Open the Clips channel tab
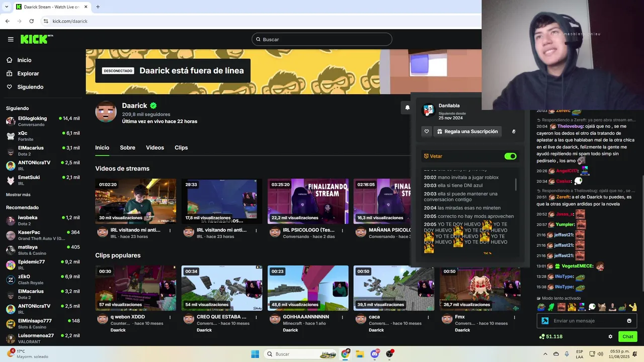The height and width of the screenshot is (362, 644). coord(181,148)
